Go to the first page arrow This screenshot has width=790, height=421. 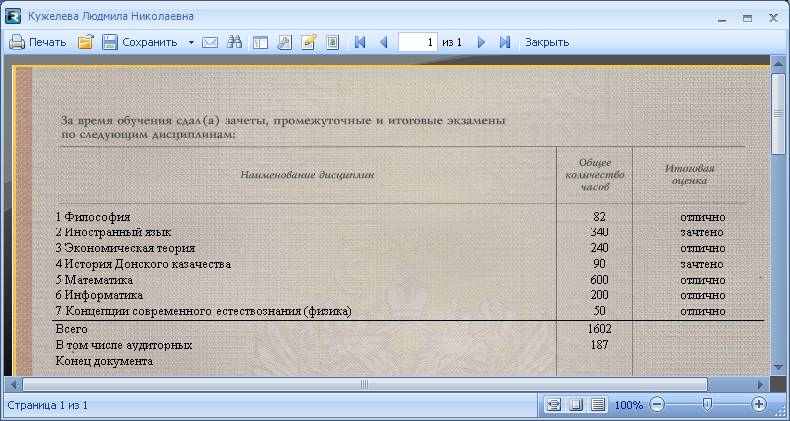point(360,43)
